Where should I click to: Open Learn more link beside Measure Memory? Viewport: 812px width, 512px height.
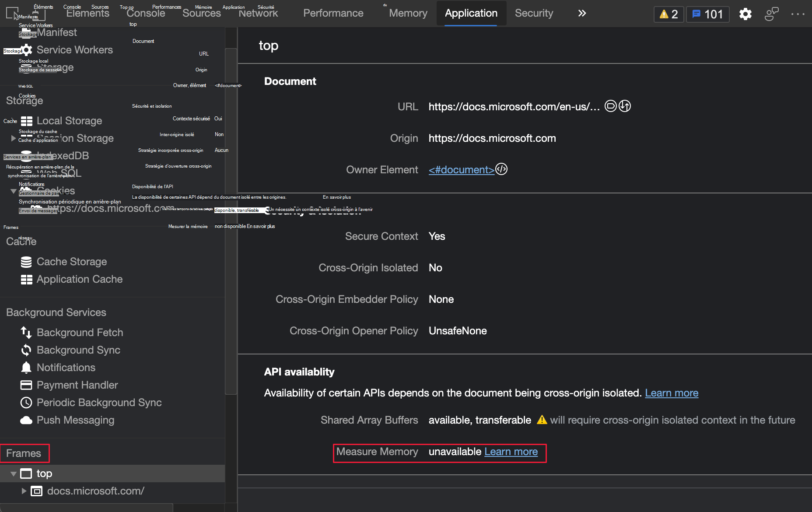pos(511,452)
